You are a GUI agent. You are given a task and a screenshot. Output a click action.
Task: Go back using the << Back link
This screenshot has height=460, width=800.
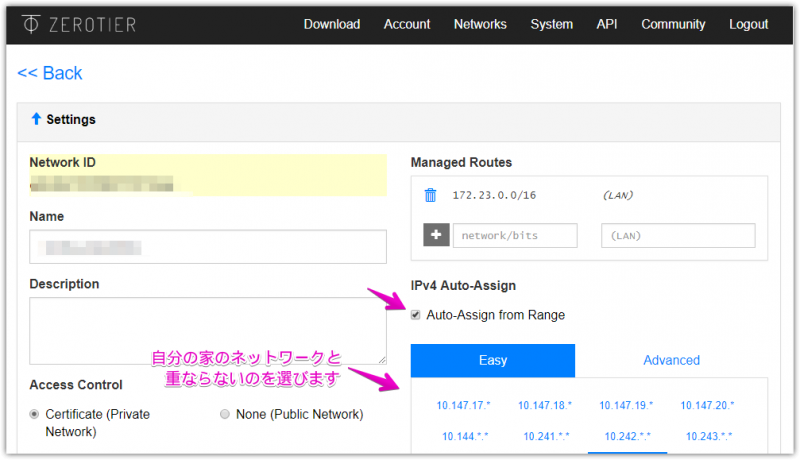(50, 73)
